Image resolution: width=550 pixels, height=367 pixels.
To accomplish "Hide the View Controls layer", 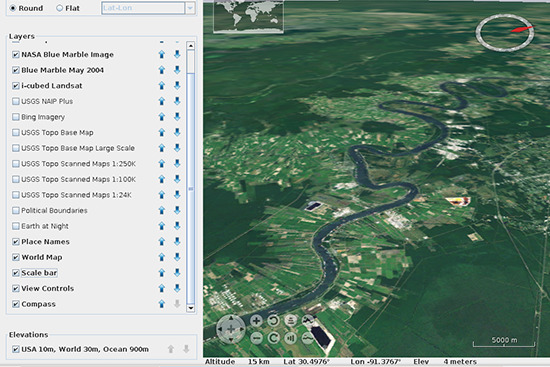I will (15, 288).
